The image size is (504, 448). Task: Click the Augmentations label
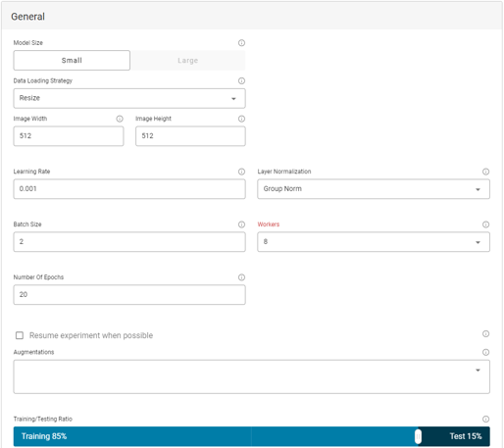tap(33, 352)
